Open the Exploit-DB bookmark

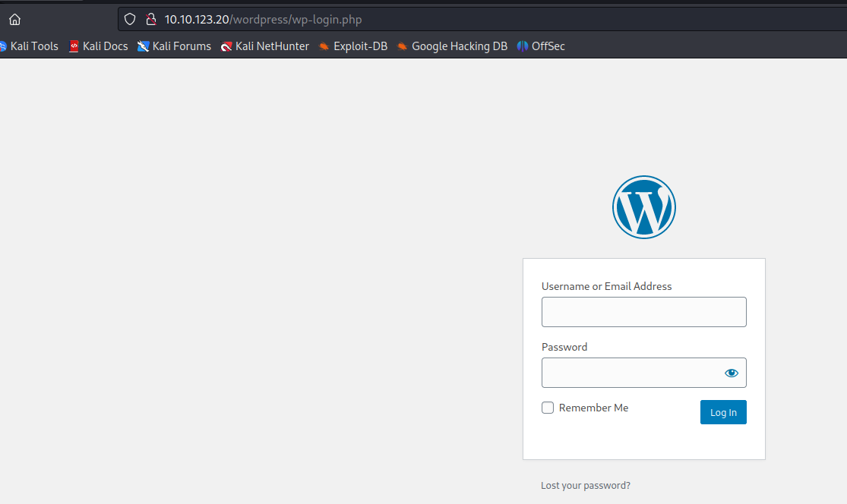click(x=353, y=46)
